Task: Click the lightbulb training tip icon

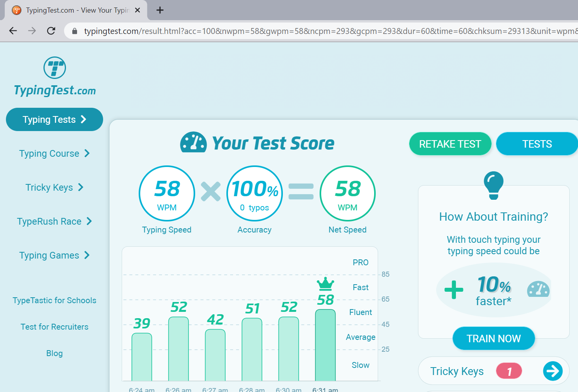Action: tap(493, 185)
